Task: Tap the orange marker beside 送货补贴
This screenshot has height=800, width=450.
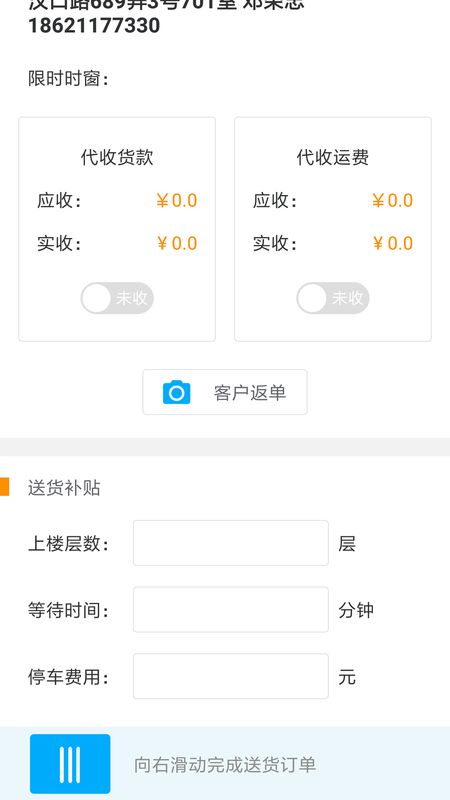Action: pos(5,487)
